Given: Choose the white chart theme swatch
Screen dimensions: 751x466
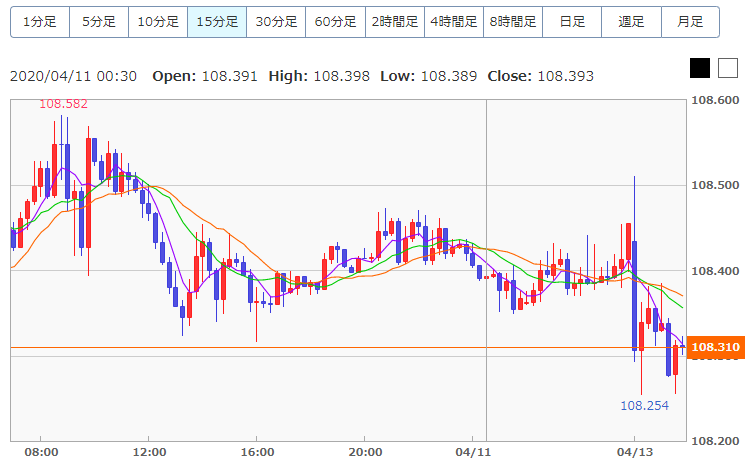Looking at the screenshot, I should tap(727, 68).
